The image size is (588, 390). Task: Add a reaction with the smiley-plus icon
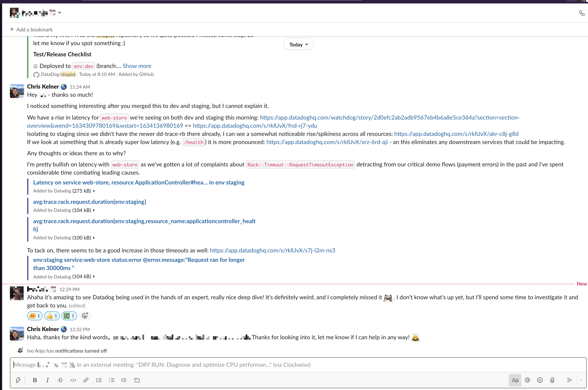(x=85, y=316)
